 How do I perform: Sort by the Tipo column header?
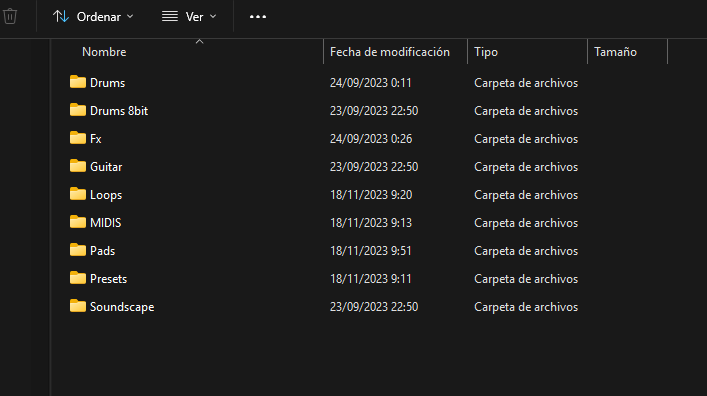(486, 52)
